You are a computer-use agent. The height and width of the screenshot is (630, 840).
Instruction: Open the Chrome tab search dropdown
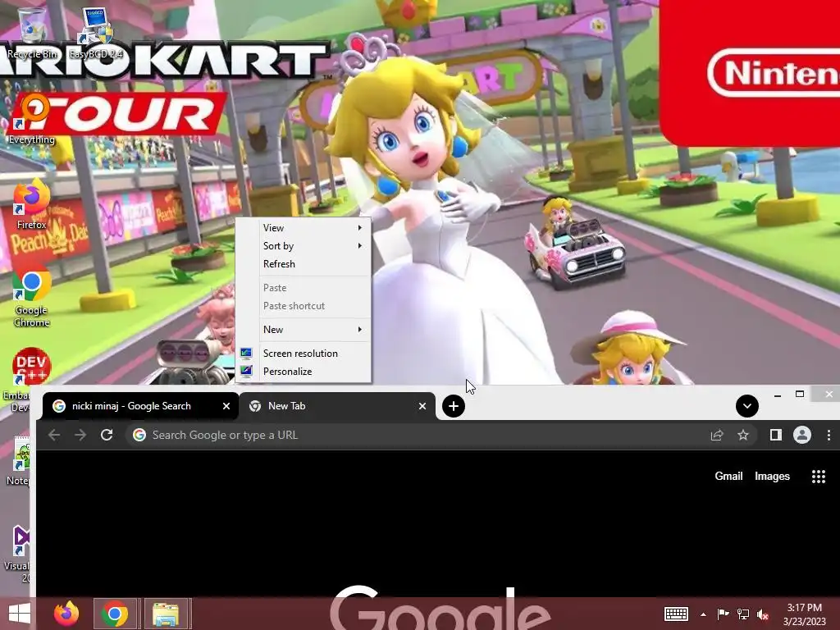click(746, 406)
